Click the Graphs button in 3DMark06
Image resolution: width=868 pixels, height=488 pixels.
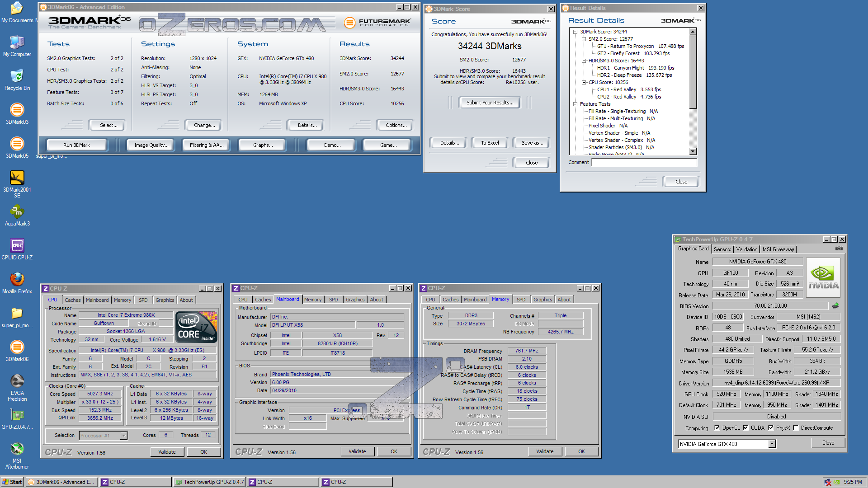click(x=263, y=145)
